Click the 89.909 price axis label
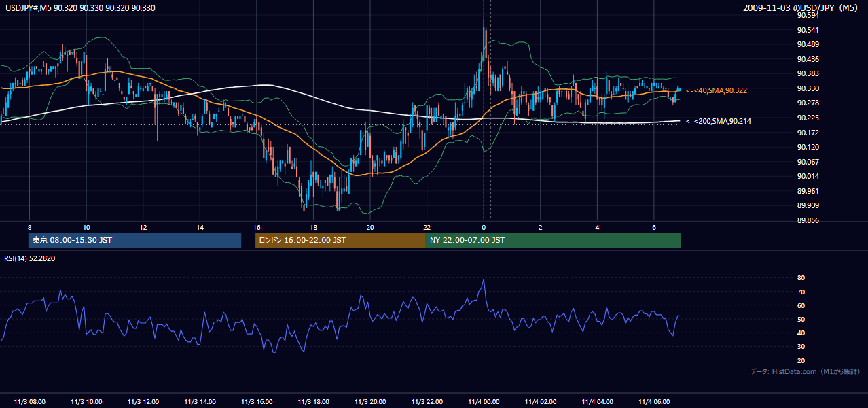This screenshot has width=868, height=408. (808, 205)
